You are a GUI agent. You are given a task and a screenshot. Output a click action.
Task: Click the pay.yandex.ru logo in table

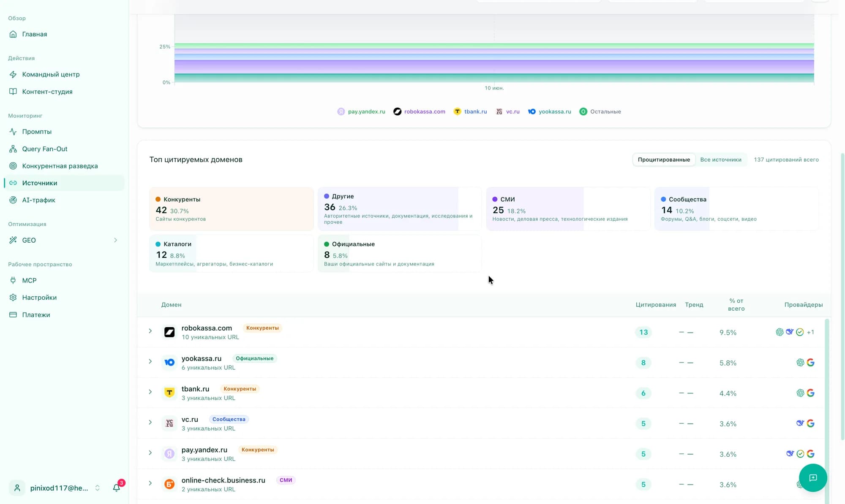pos(169,454)
